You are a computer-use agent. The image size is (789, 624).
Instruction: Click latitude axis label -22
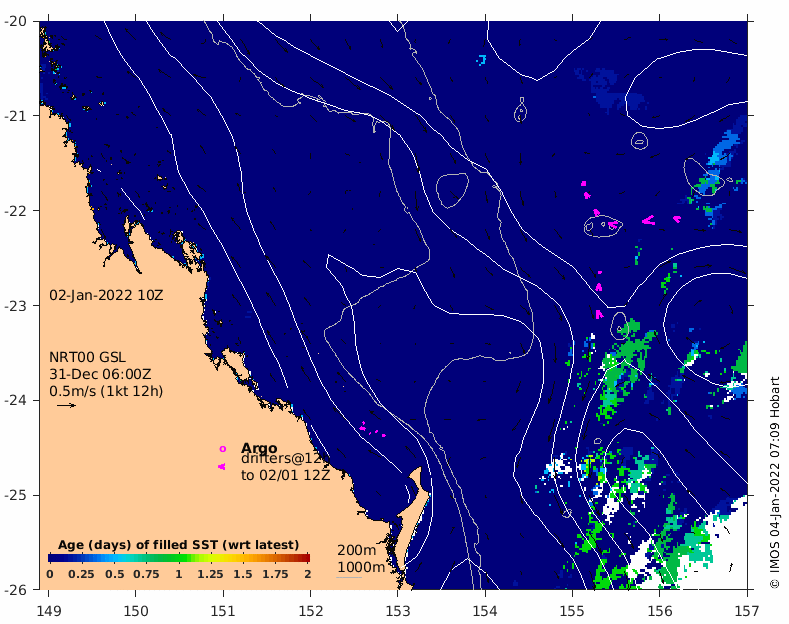[15, 210]
